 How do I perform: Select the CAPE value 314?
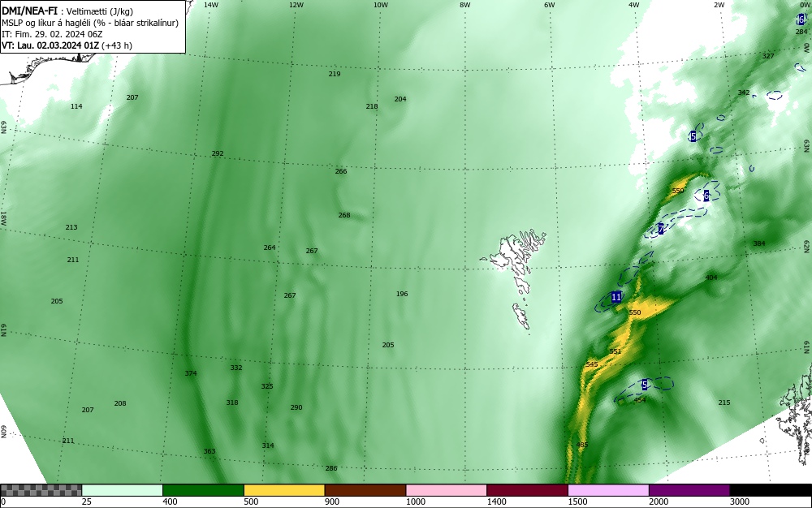click(x=268, y=446)
